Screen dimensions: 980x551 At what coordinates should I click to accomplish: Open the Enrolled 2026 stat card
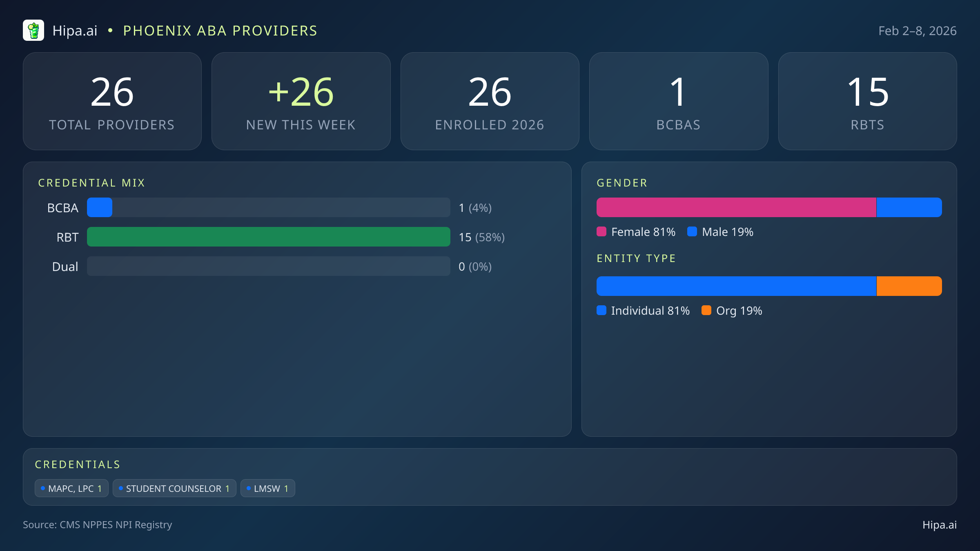[x=490, y=101]
